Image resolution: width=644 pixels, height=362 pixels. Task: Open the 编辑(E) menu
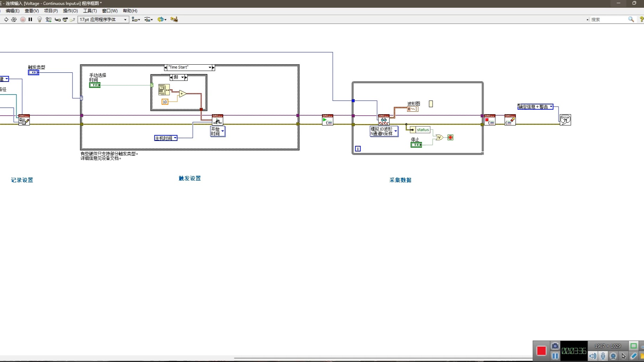[12, 11]
